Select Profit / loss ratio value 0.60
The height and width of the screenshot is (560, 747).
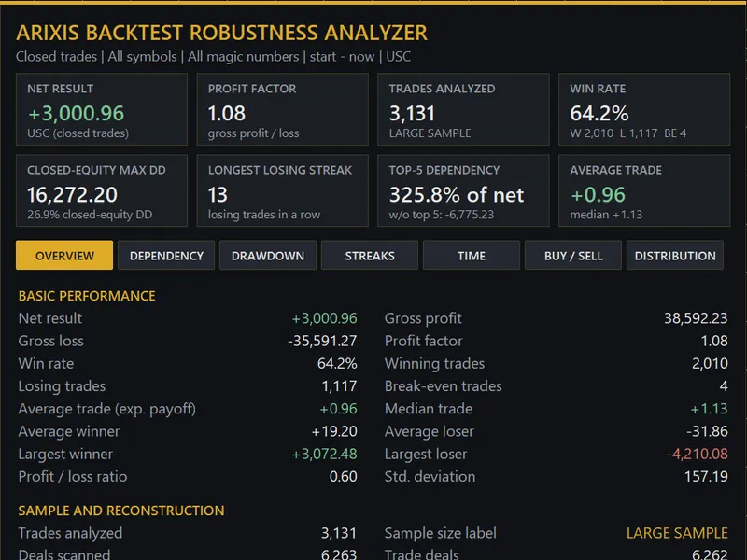(x=343, y=477)
